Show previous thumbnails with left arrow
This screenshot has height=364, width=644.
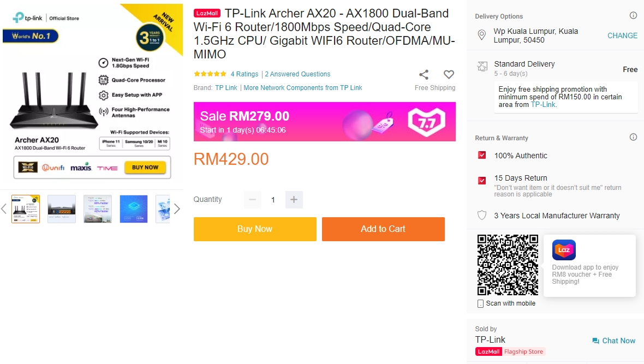point(4,209)
